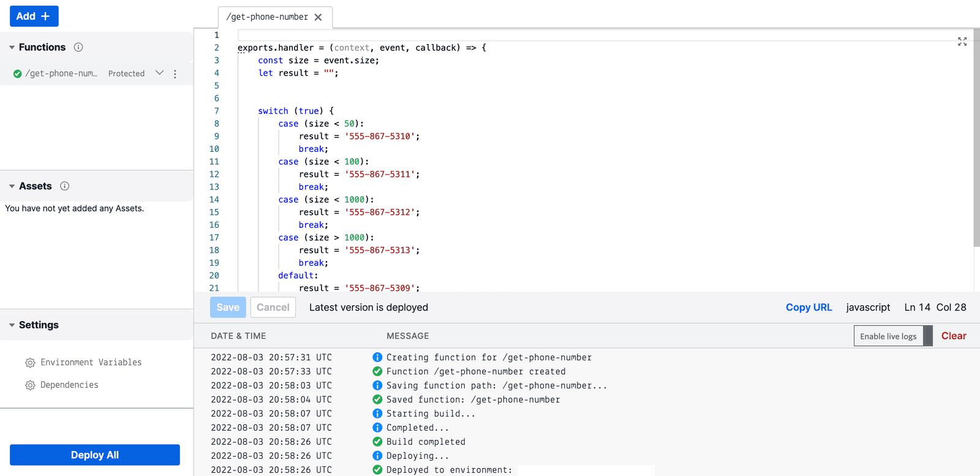
Task: Click the Assets info icon
Action: point(64,186)
